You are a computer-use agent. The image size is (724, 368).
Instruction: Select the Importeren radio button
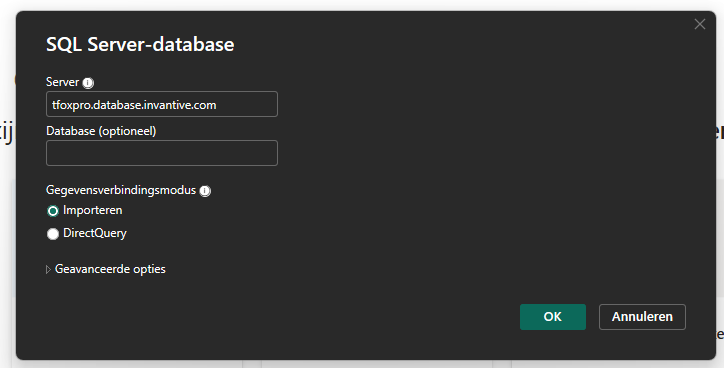click(x=53, y=211)
